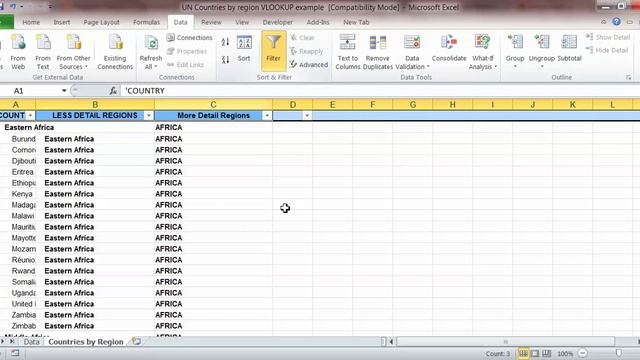Screen dimensions: 640x360
Task: Sort Z to A descending
Action: pos(225,60)
